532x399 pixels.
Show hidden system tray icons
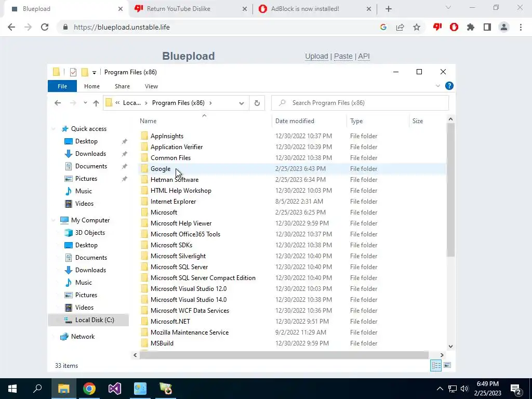440,389
